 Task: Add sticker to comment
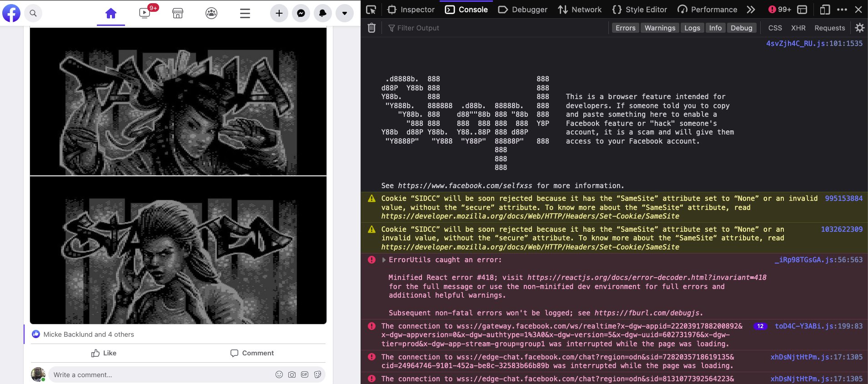pos(317,374)
